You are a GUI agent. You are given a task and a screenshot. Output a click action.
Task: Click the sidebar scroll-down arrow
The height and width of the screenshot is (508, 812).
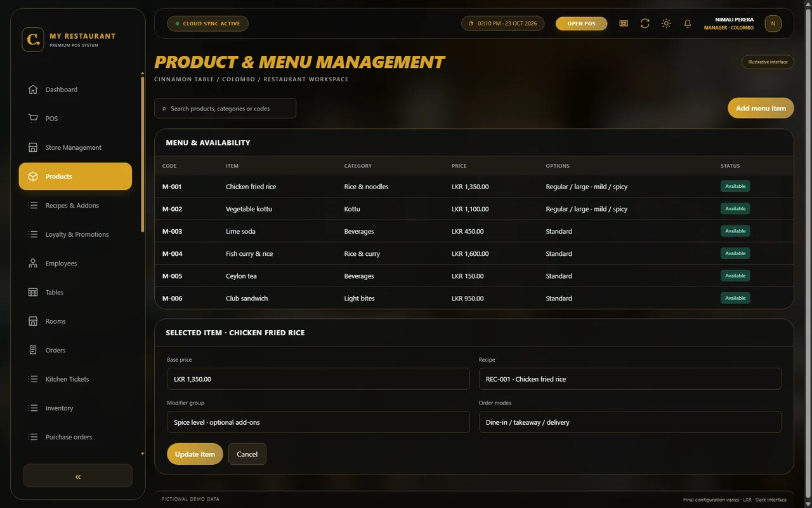tap(142, 454)
